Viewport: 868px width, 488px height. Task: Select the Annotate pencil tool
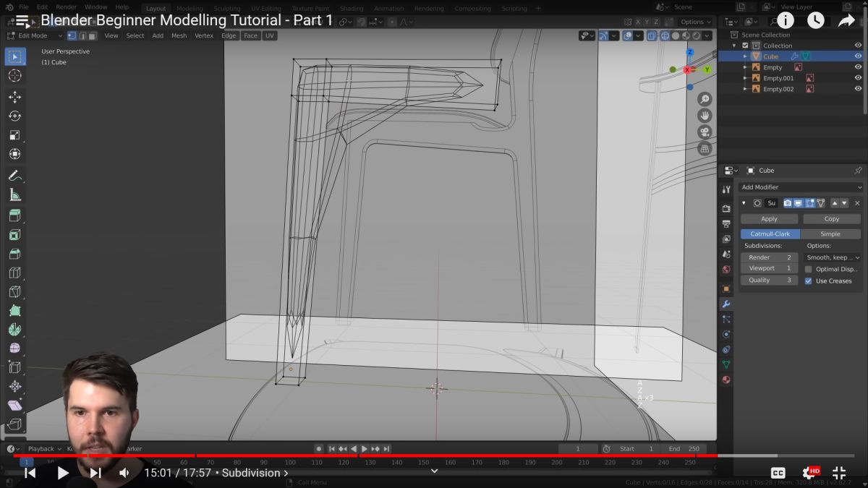coord(15,176)
